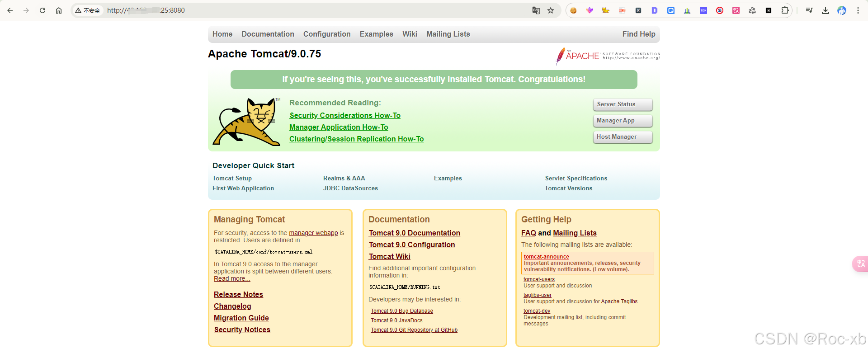
Task: Click the TDK extension icon
Action: (703, 10)
